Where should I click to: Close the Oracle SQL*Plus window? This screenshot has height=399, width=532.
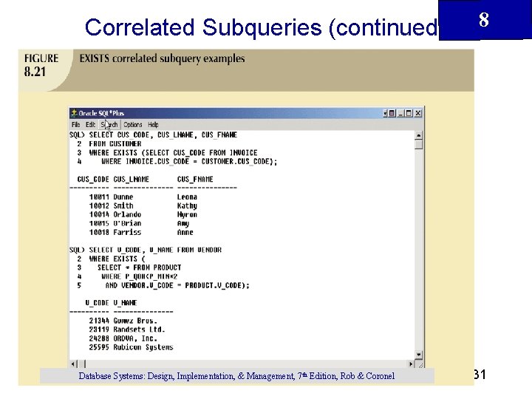418,113
